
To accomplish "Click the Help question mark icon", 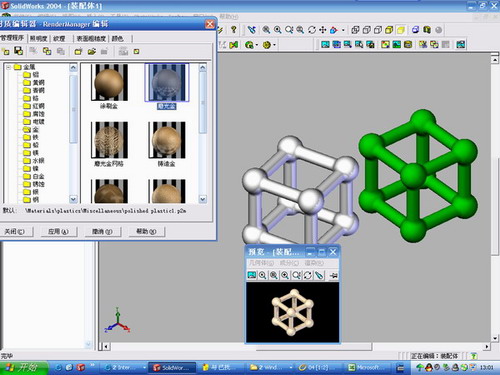I will 234,30.
